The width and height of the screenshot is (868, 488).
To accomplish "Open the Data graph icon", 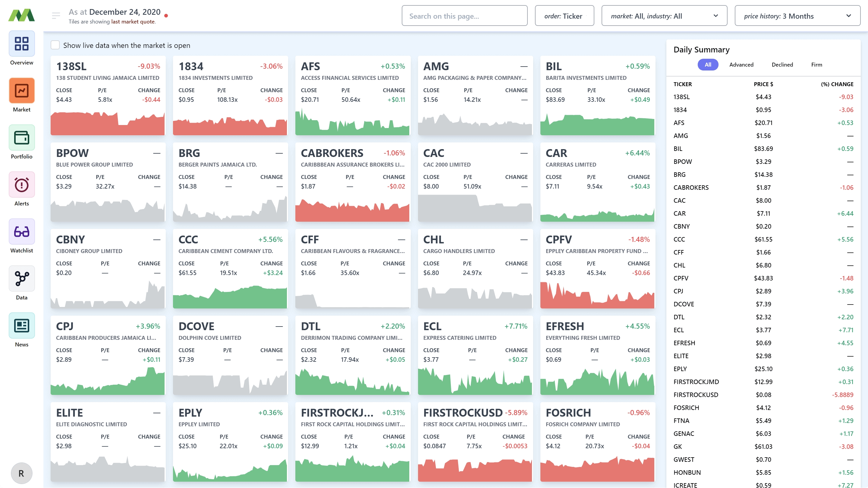I will [22, 279].
